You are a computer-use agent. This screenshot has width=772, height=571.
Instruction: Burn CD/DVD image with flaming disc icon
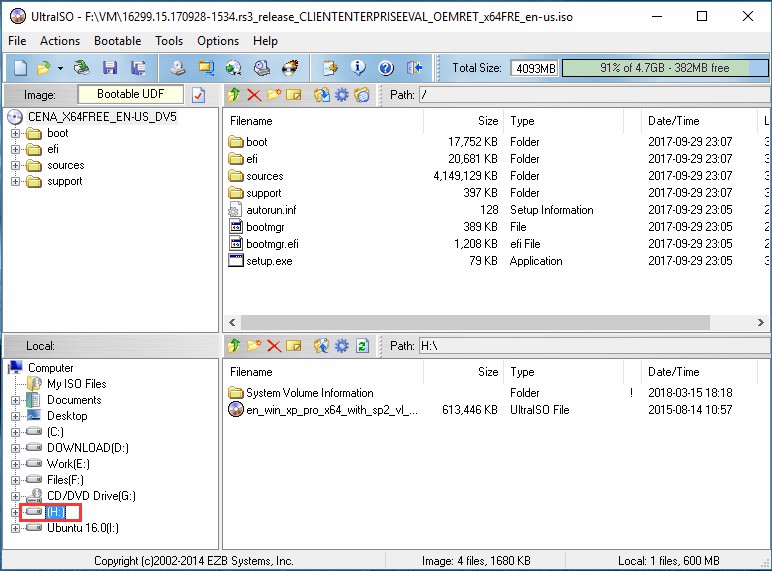pyautogui.click(x=290, y=68)
